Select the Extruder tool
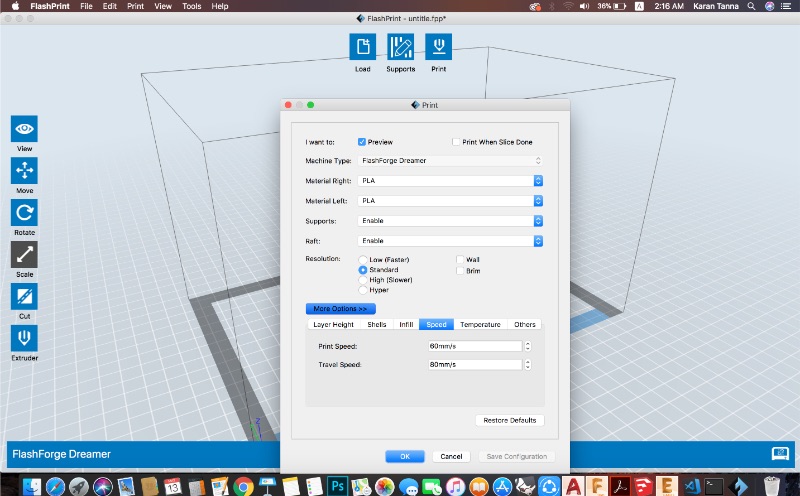The image size is (800, 496). (24, 338)
